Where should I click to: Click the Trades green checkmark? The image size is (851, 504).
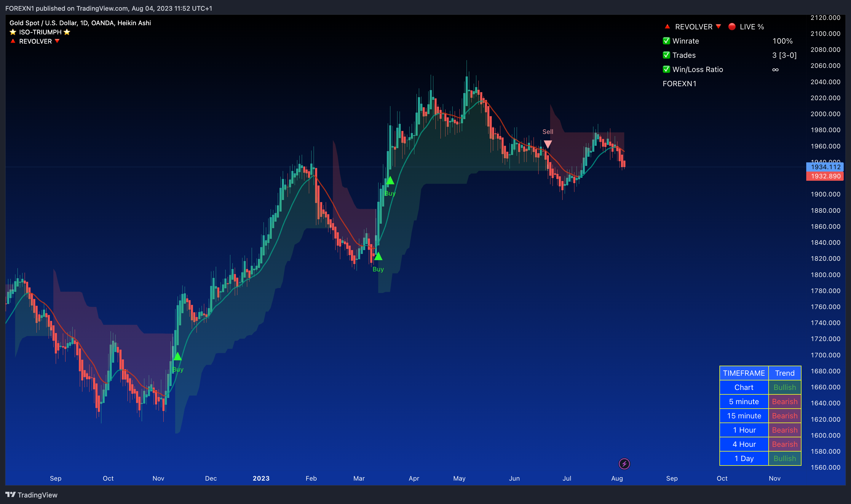pos(667,55)
